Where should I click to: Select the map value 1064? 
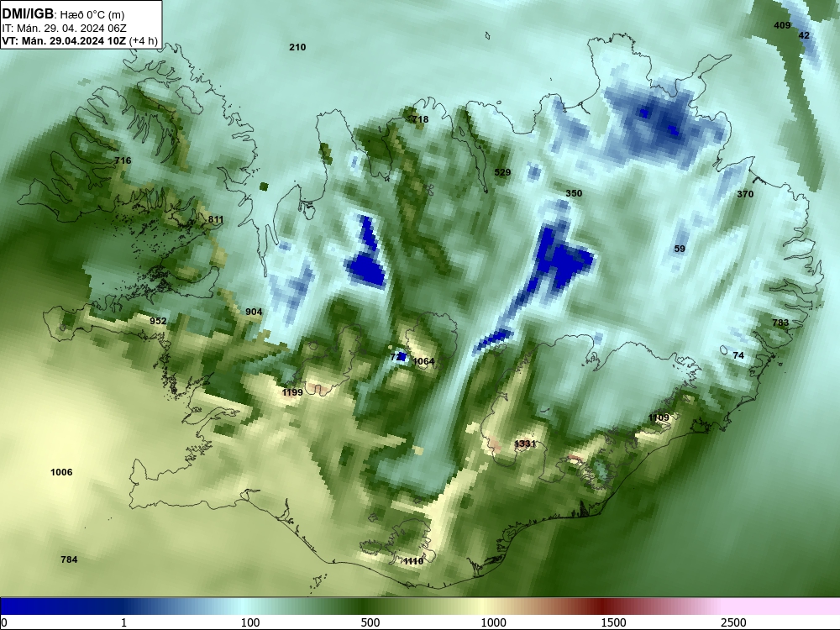click(x=423, y=361)
